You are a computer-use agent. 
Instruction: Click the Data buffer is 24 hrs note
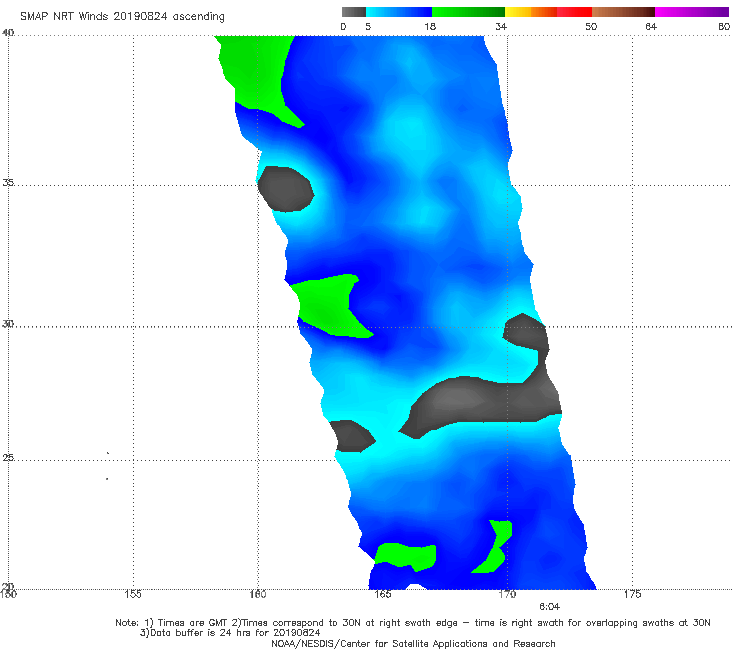[230, 633]
